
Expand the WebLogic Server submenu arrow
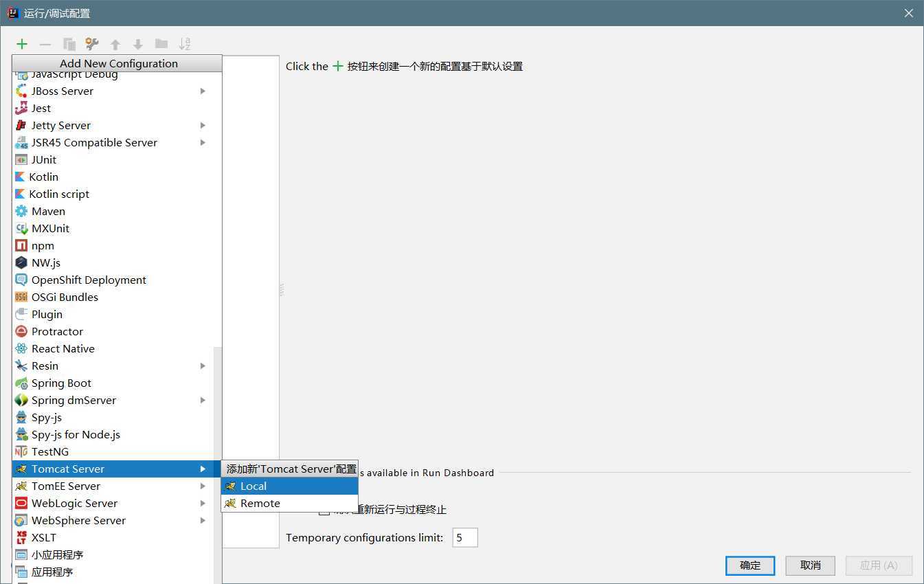pyautogui.click(x=203, y=503)
